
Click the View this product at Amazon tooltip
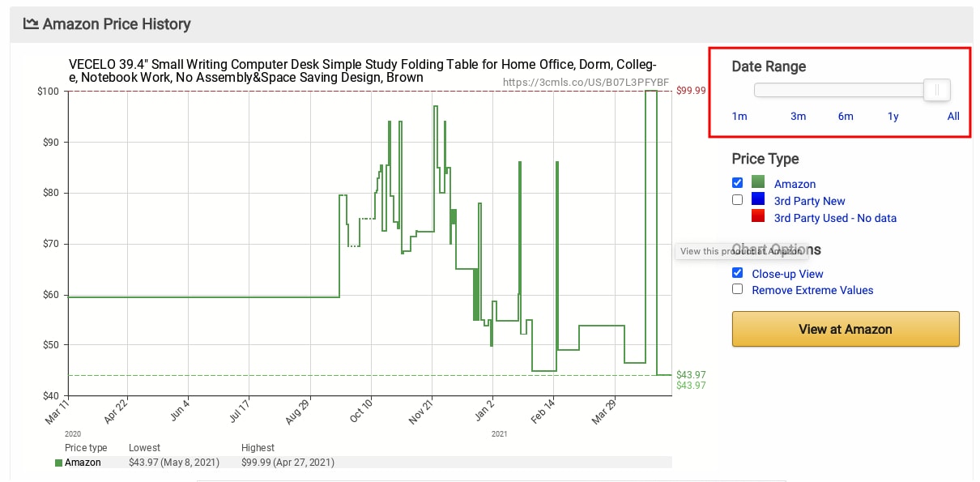click(741, 251)
